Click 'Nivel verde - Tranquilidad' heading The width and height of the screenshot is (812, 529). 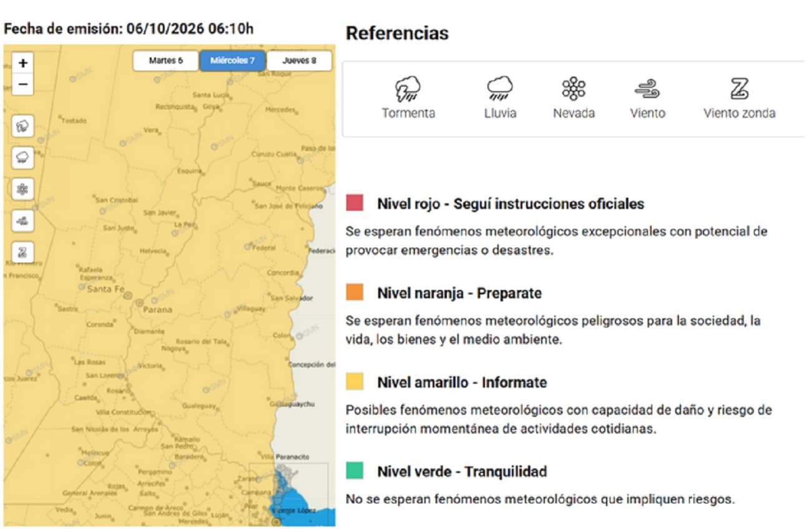pos(462,472)
